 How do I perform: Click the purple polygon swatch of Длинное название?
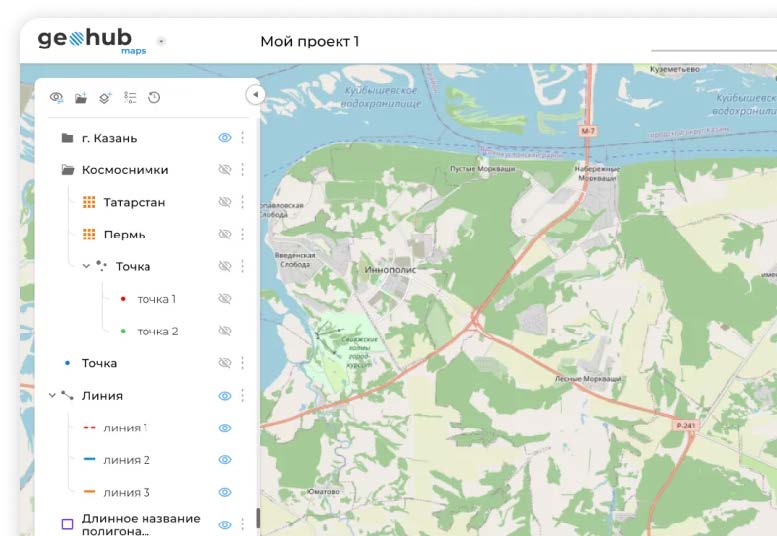67,524
